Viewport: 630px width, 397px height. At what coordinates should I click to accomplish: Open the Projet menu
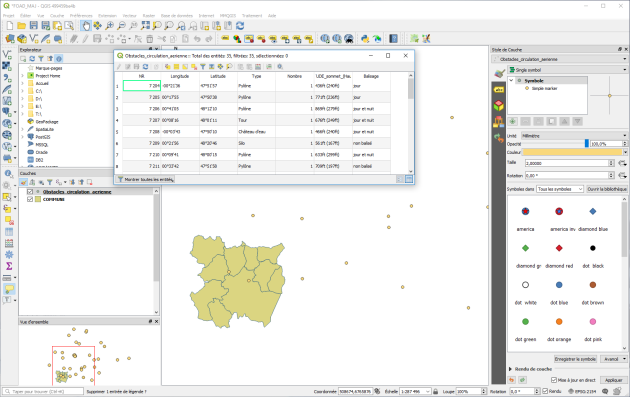pyautogui.click(x=8, y=16)
